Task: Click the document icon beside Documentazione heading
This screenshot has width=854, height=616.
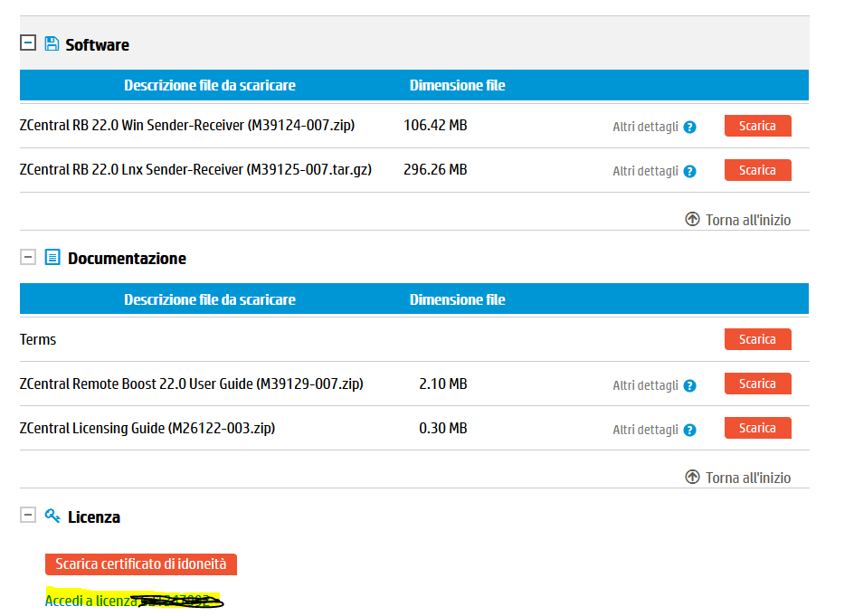Action: pos(52,257)
